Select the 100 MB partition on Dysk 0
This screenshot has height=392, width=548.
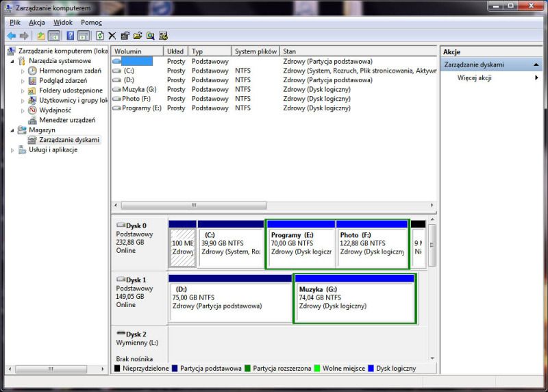(182, 244)
